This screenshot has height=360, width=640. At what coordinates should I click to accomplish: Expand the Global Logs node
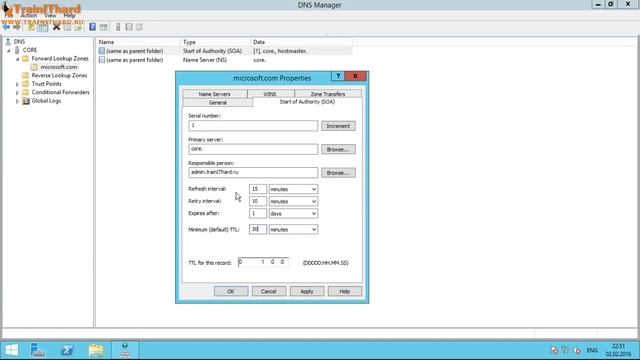18,101
